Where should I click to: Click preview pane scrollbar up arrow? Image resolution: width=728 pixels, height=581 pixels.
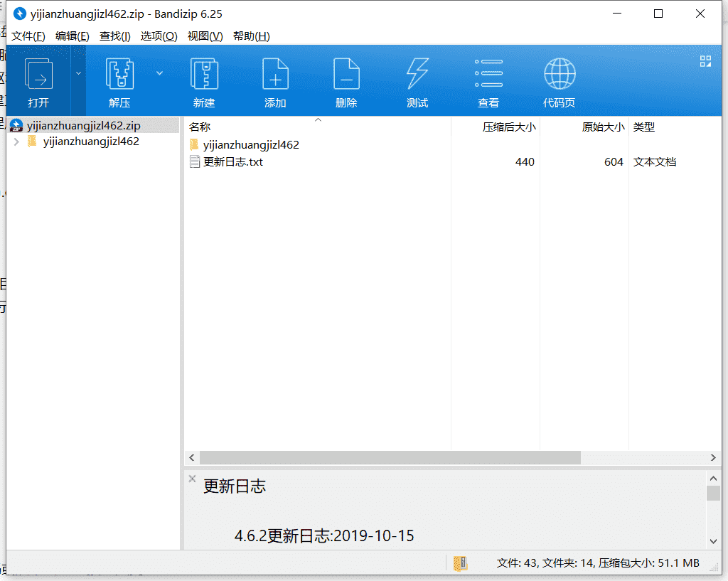(714, 478)
